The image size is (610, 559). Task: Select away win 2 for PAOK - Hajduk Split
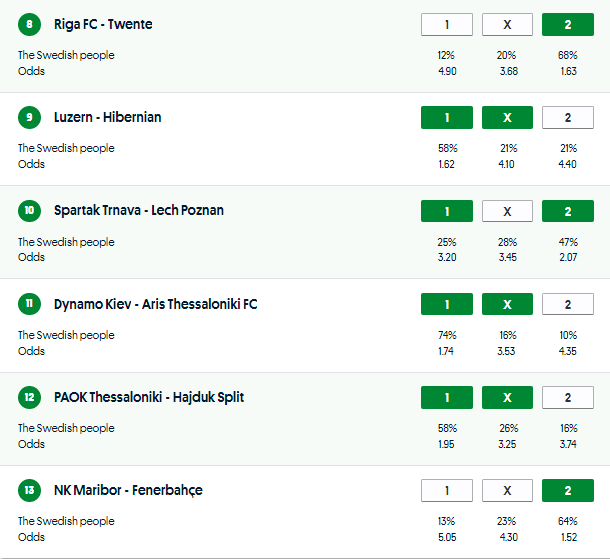click(567, 397)
